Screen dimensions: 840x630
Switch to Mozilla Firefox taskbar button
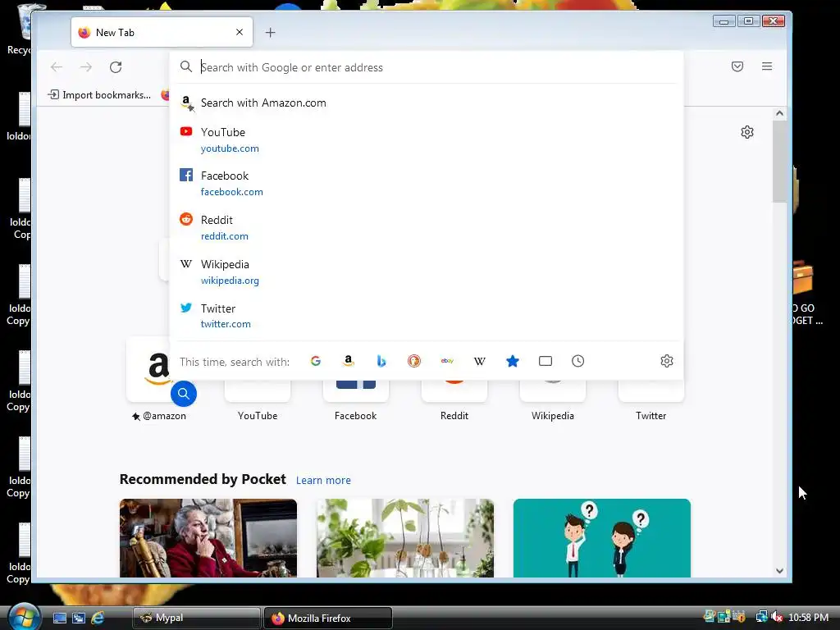pos(328,619)
